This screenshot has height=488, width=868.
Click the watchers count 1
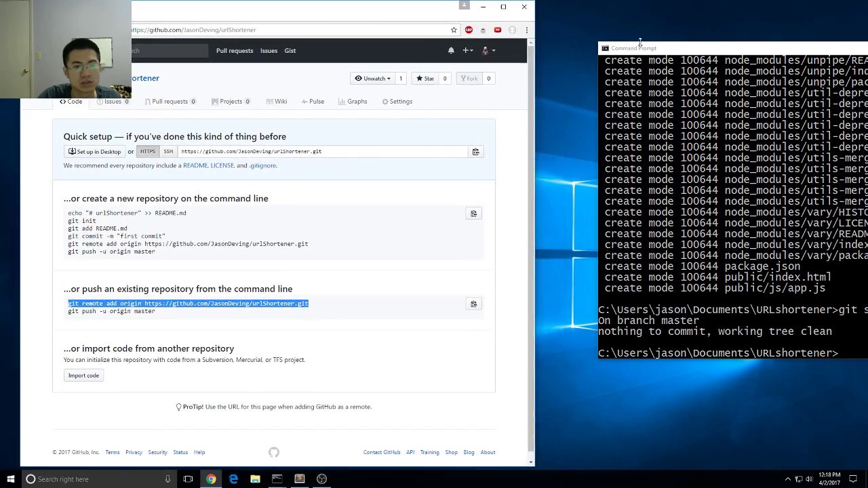click(x=400, y=79)
